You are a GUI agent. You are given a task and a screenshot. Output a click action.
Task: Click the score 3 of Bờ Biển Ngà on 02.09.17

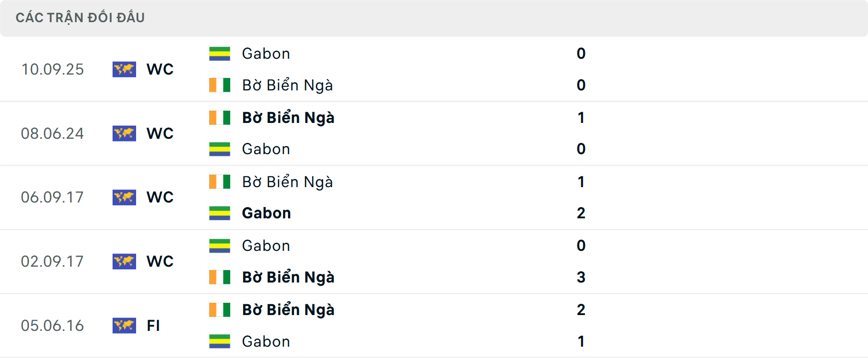pos(581,278)
